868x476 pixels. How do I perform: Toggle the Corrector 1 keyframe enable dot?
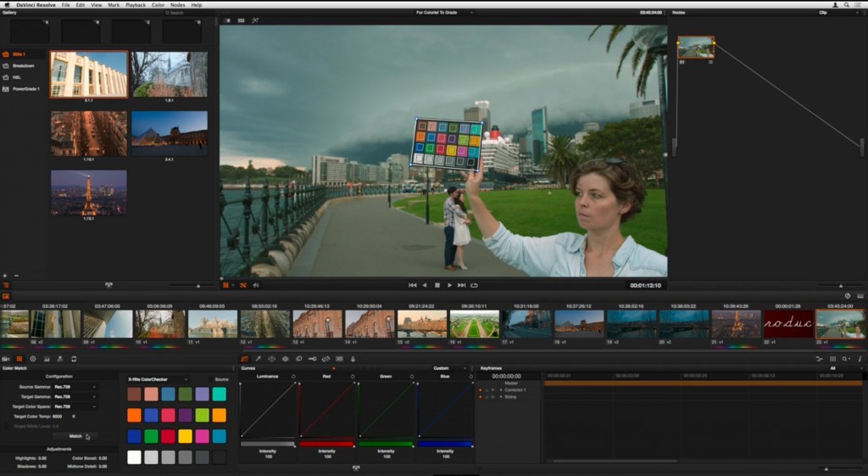click(x=481, y=389)
